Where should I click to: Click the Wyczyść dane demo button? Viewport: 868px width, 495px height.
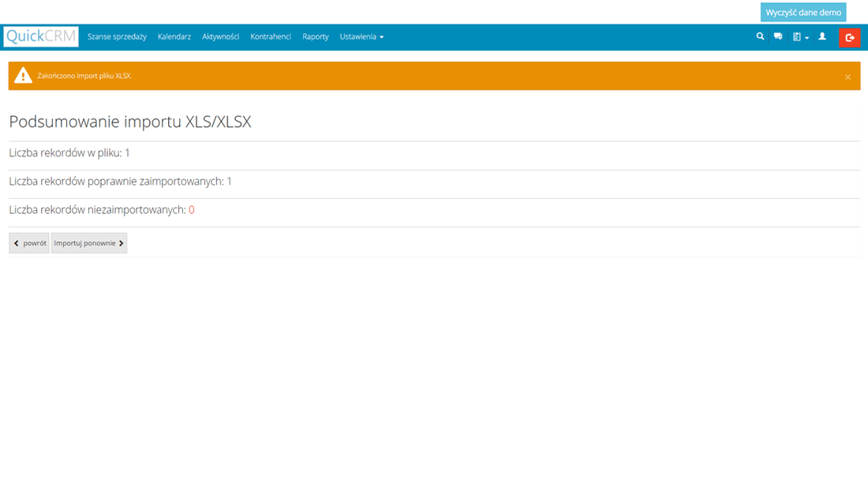click(x=803, y=12)
